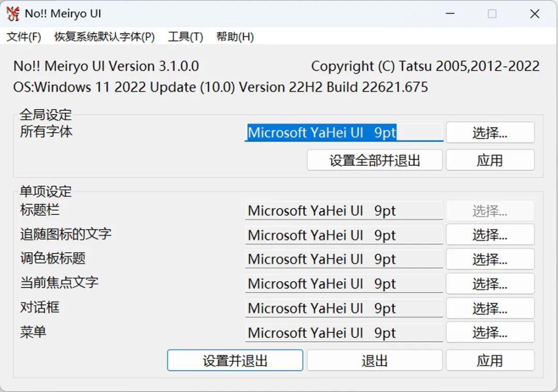This screenshot has height=392, width=558.
Task: Minimize the No!! Meiryo UI window
Action: [450, 13]
